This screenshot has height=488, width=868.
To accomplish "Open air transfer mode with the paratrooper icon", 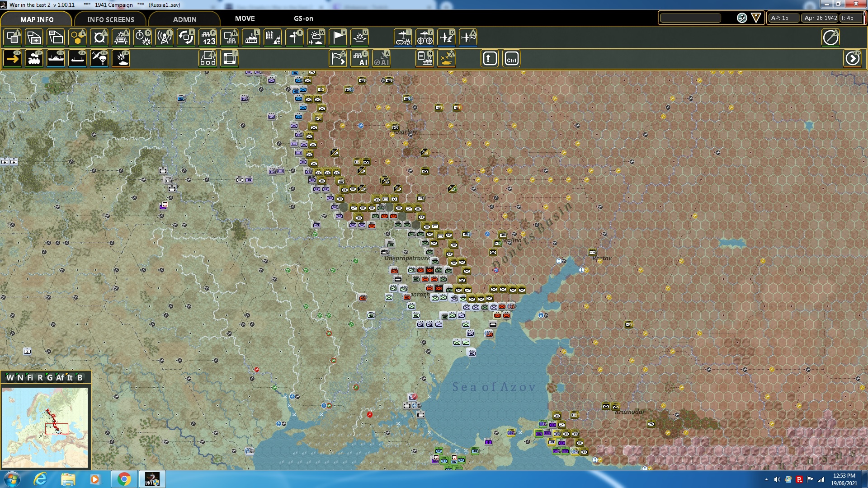I will pyautogui.click(x=99, y=58).
